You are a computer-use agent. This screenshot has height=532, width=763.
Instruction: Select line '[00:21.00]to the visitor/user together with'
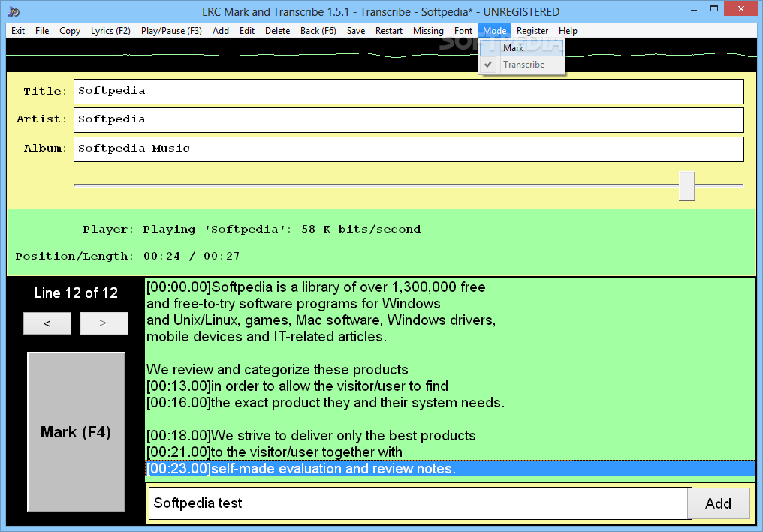coord(450,452)
